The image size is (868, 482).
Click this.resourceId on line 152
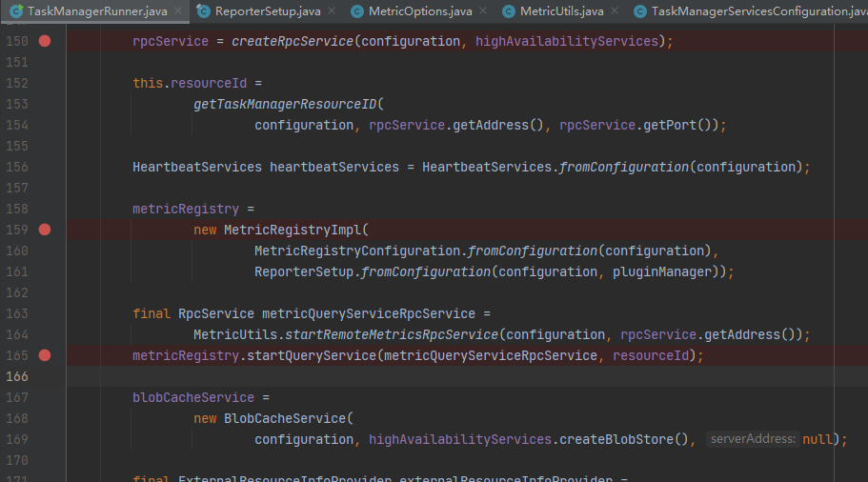(x=190, y=83)
